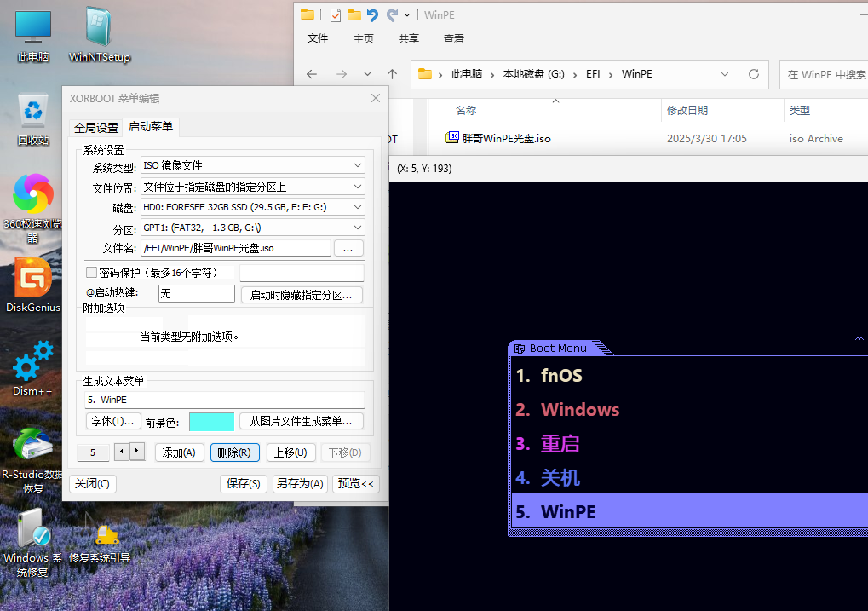Click the 预览<< button
This screenshot has width=868, height=611.
click(356, 483)
